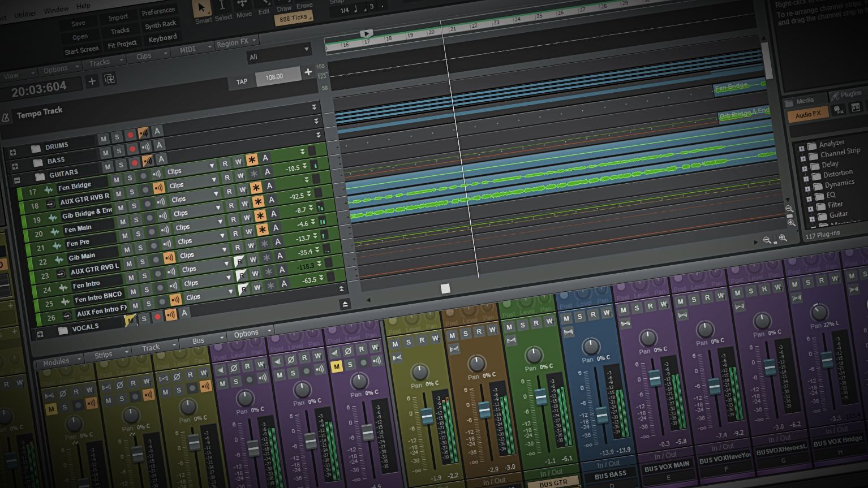Screen dimensions: 868x488
Task: Click the freeze asterisk on Fen Main track
Action: tap(263, 229)
